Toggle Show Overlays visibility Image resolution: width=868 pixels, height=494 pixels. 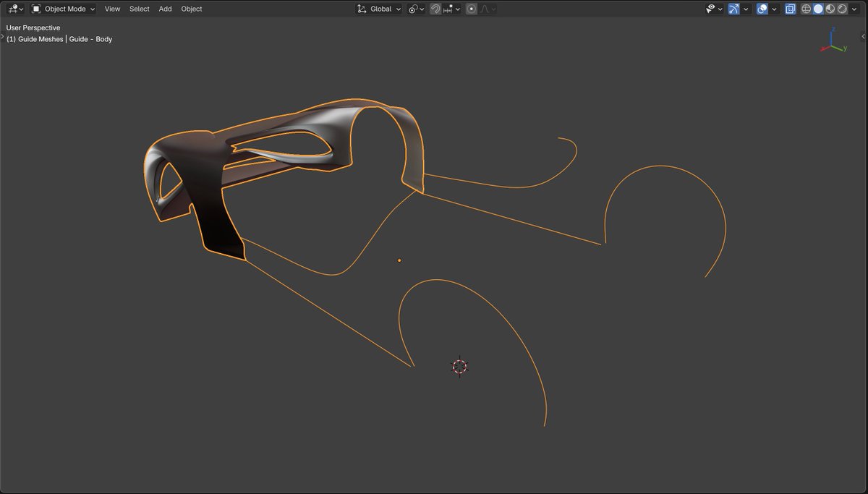point(762,9)
